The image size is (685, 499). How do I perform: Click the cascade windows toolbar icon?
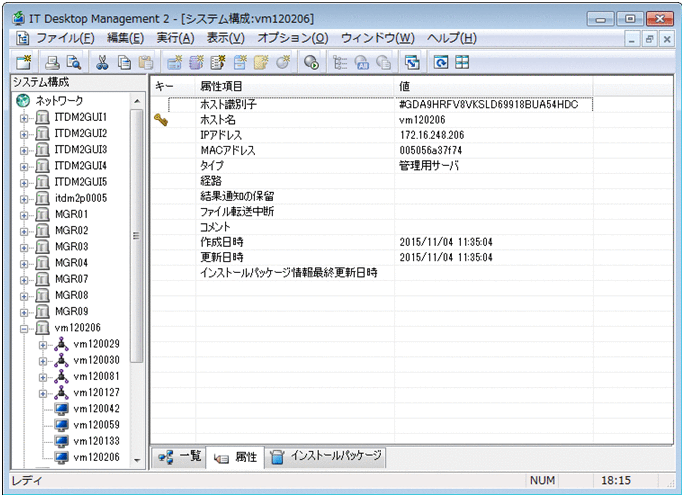click(x=412, y=62)
